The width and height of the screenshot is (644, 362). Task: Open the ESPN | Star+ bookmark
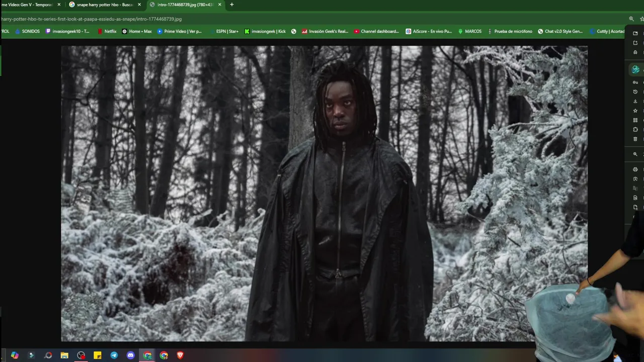pyautogui.click(x=223, y=31)
